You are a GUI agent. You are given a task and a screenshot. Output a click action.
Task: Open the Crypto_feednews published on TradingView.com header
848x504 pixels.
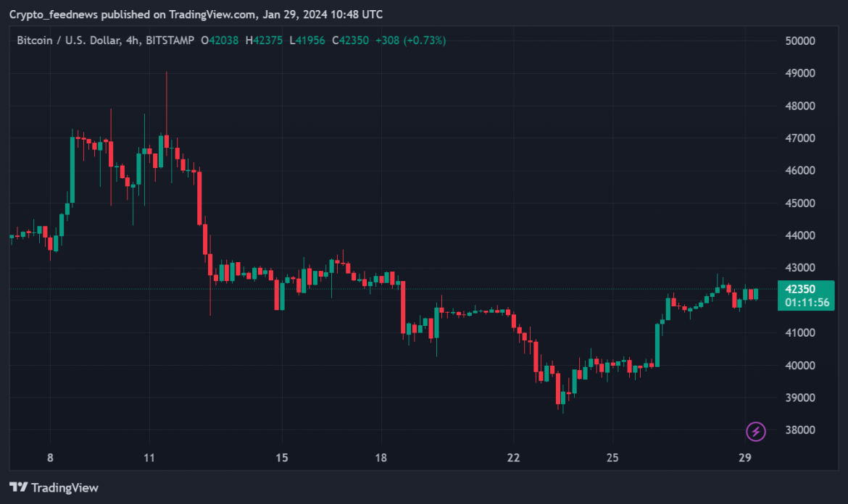tap(196, 14)
